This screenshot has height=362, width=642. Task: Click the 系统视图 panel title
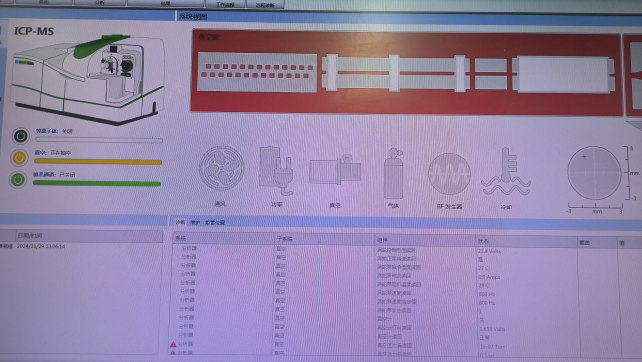coord(193,16)
